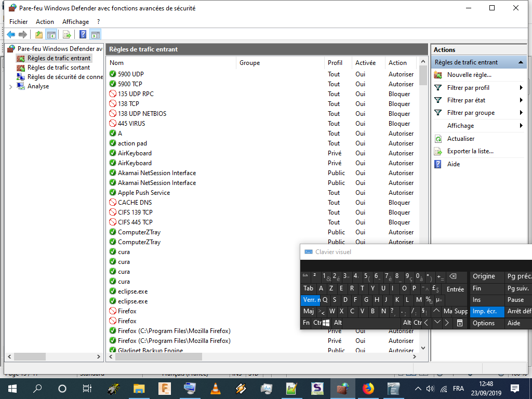Open File Explorer from the taskbar
The height and width of the screenshot is (399, 532).
(139, 389)
